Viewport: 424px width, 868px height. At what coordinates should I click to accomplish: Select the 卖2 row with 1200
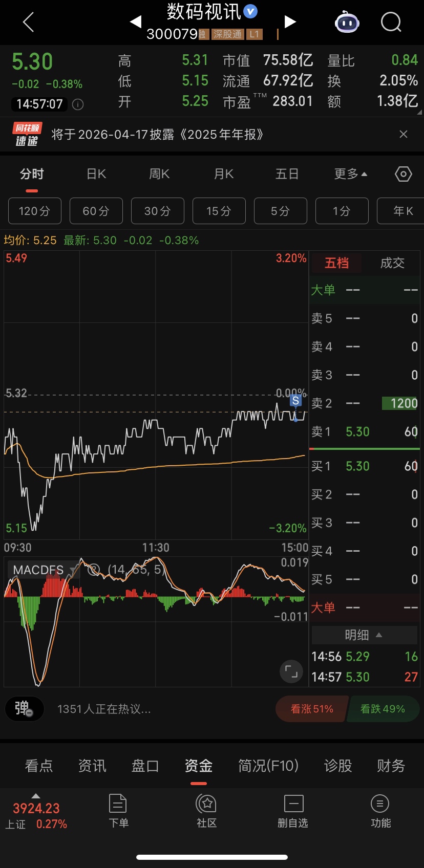365,403
